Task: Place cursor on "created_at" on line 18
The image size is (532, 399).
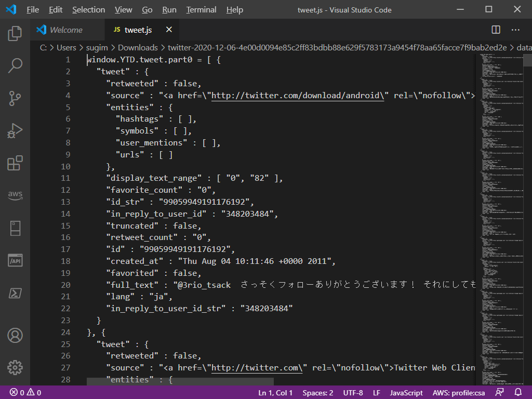Action: point(135,261)
